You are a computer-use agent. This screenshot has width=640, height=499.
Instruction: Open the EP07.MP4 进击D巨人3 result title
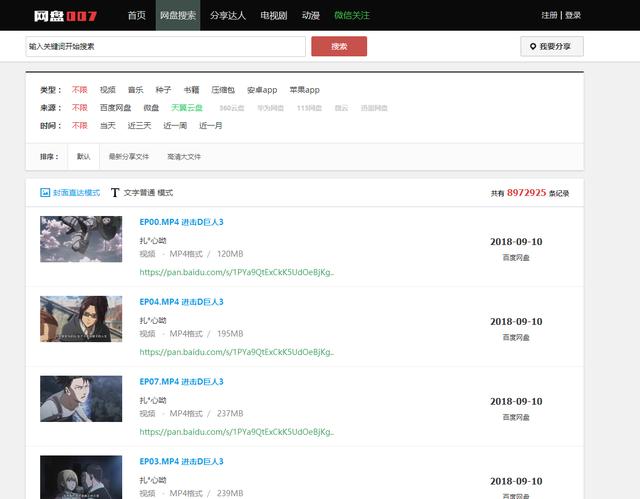tap(182, 381)
